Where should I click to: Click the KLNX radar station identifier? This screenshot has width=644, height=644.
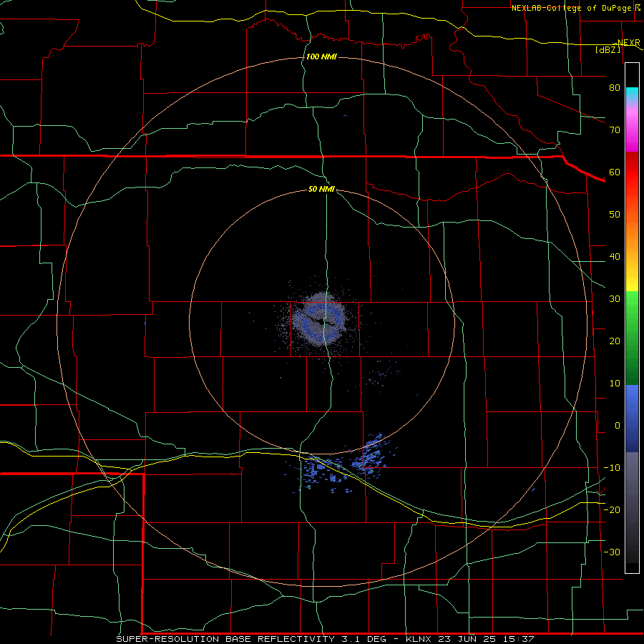[421, 639]
